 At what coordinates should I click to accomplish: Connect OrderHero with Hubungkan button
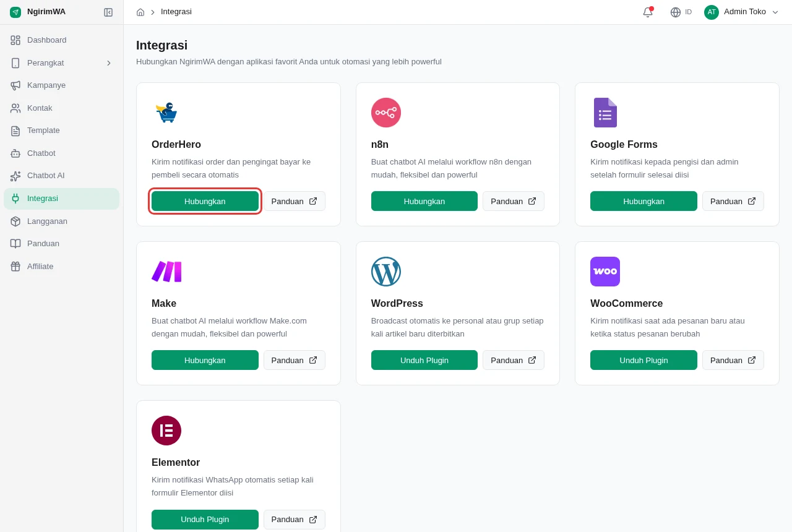pyautogui.click(x=205, y=201)
